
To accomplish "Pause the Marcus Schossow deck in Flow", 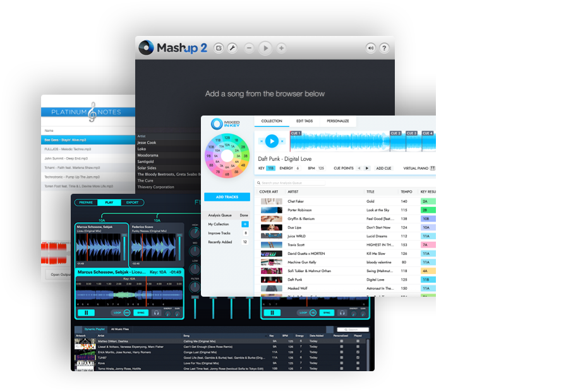I will coord(86,312).
